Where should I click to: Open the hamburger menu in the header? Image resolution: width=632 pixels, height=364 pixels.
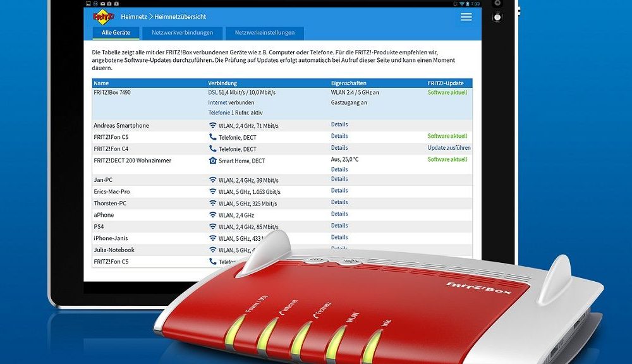click(x=466, y=17)
